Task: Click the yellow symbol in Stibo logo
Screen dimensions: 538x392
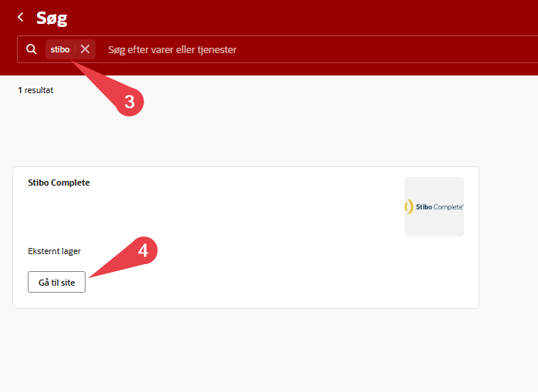Action: point(409,206)
